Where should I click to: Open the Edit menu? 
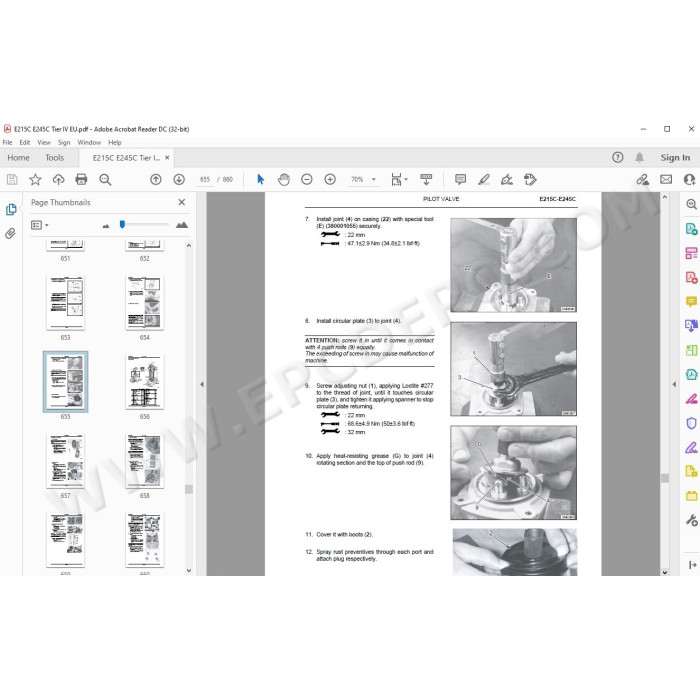click(x=25, y=142)
